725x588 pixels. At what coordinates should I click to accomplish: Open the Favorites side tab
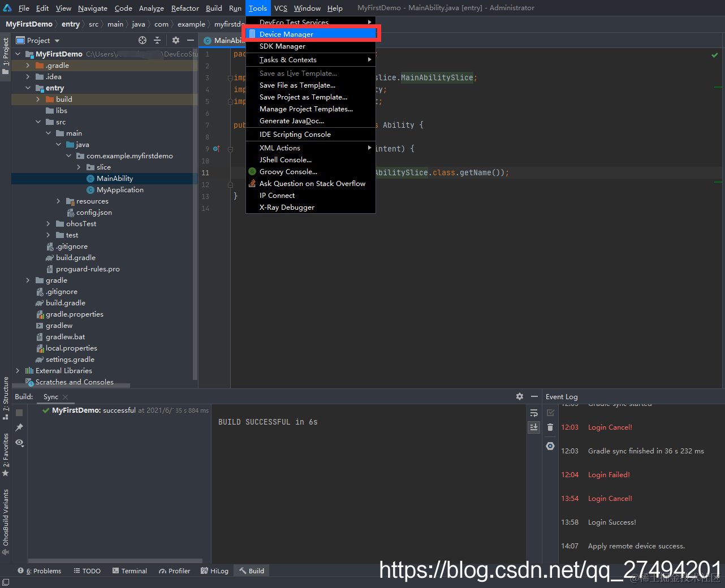pos(6,455)
